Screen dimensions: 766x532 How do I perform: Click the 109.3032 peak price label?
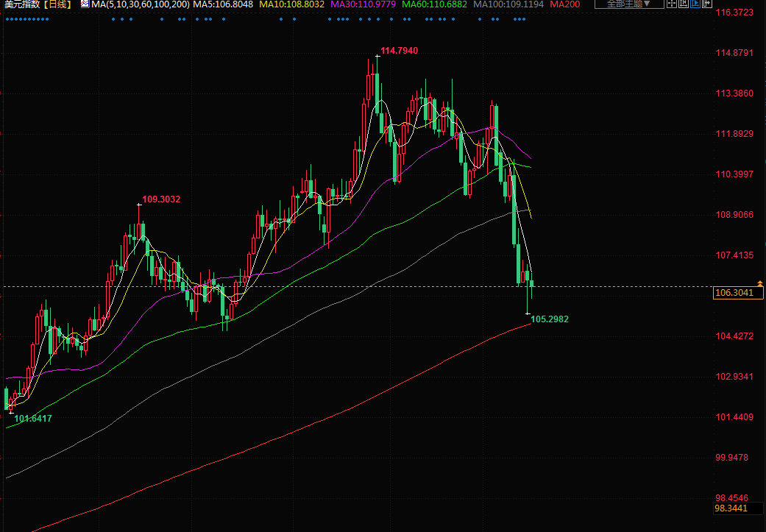point(161,199)
